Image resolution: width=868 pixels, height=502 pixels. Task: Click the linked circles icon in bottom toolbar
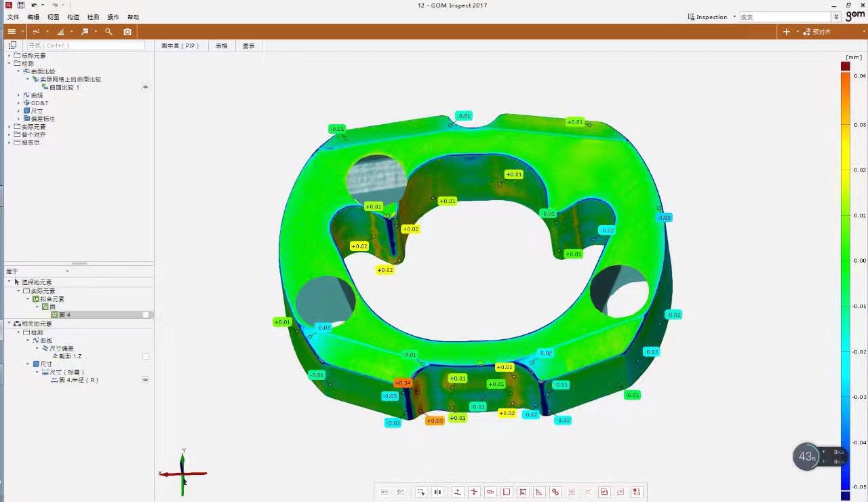coord(555,492)
